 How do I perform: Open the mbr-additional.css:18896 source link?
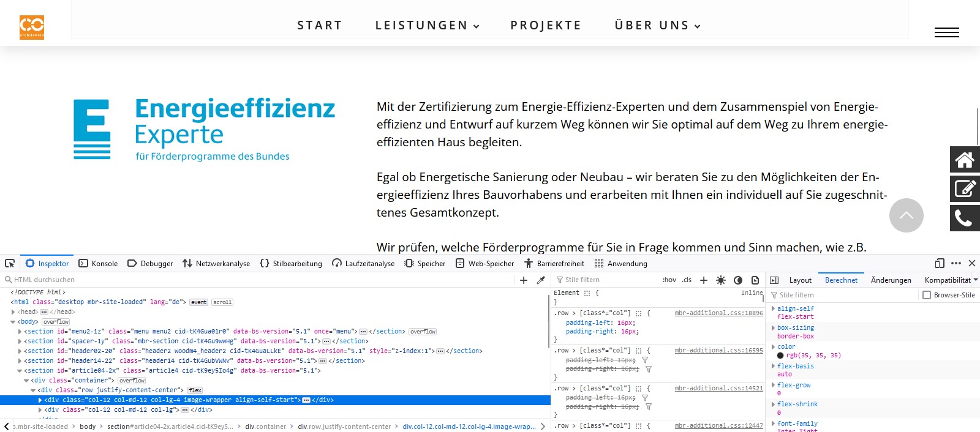coord(718,313)
